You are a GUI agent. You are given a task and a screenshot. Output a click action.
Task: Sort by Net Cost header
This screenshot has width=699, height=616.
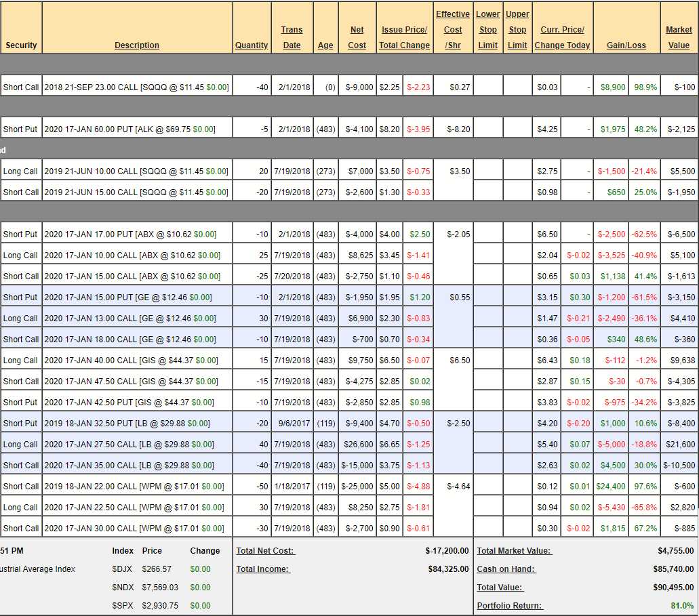click(x=357, y=37)
